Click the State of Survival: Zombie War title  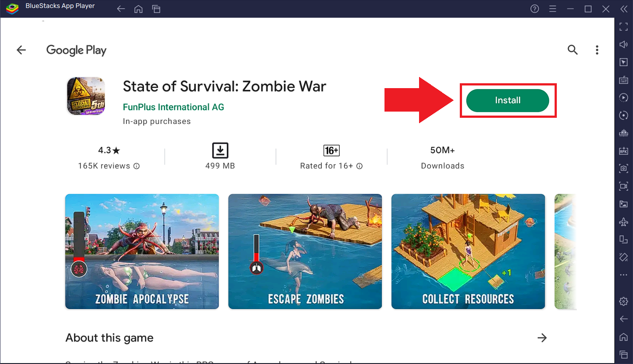225,86
